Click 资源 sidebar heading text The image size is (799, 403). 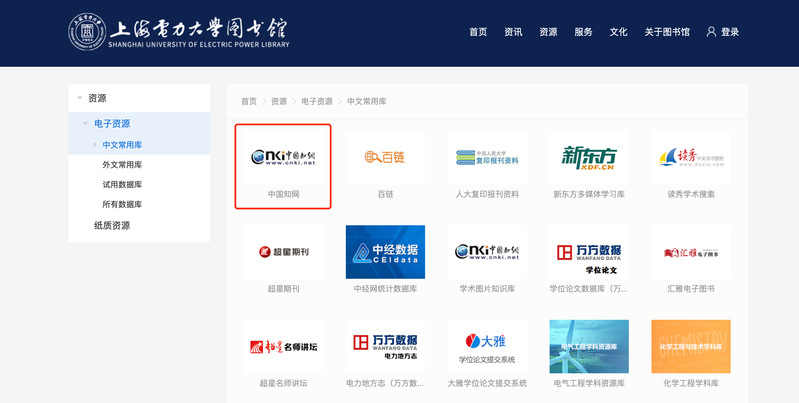[x=97, y=98]
